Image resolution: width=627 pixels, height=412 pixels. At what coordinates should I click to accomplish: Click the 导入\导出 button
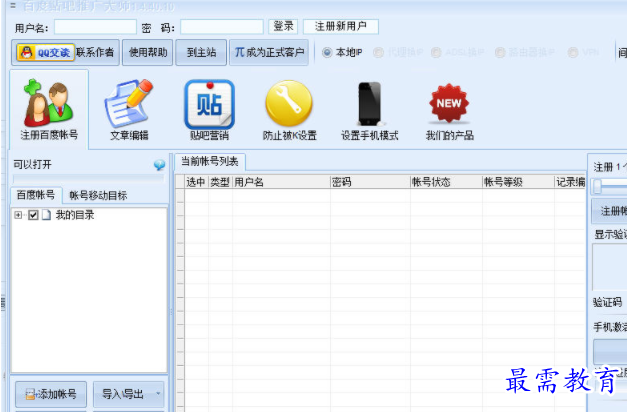coord(129,394)
